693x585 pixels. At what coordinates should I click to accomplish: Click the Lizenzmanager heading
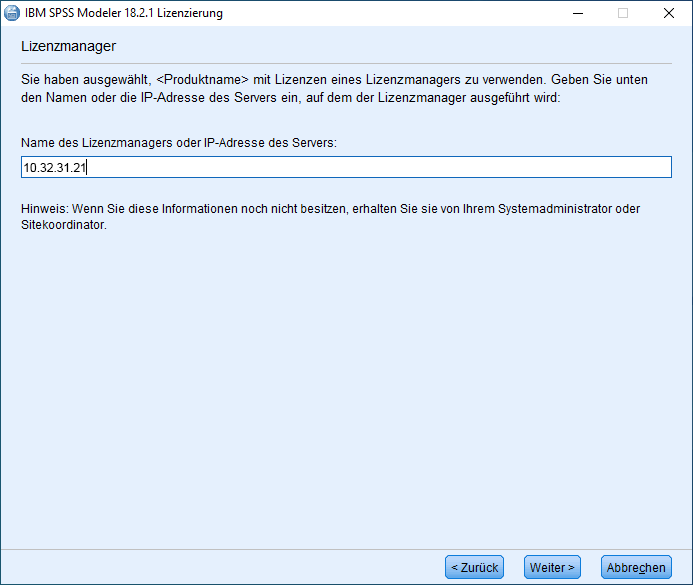pyautogui.click(x=69, y=46)
